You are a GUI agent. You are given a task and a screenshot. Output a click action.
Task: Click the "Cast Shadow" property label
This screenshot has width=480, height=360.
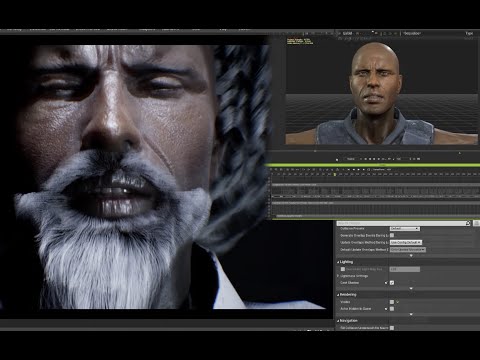[x=350, y=283]
